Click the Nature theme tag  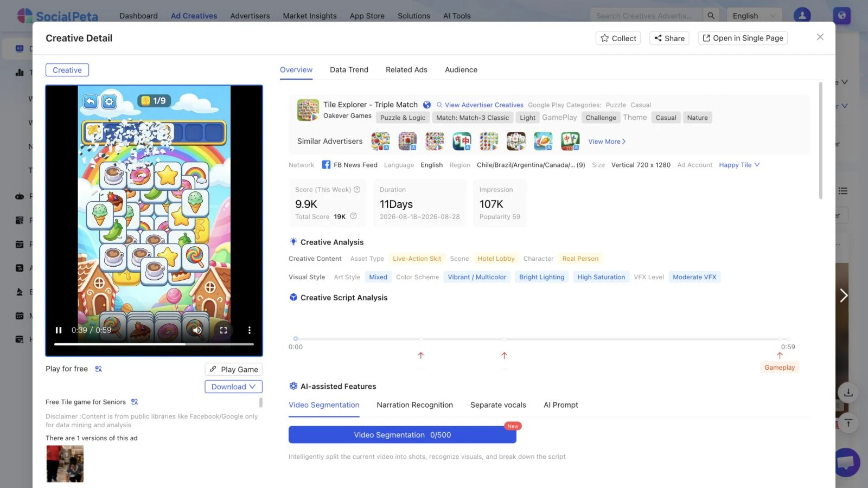(697, 118)
